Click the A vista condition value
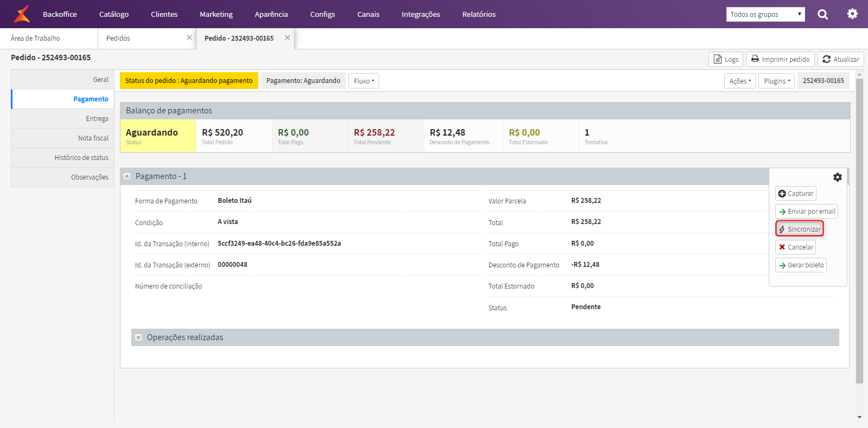Viewport: 868px width, 428px height. click(228, 222)
